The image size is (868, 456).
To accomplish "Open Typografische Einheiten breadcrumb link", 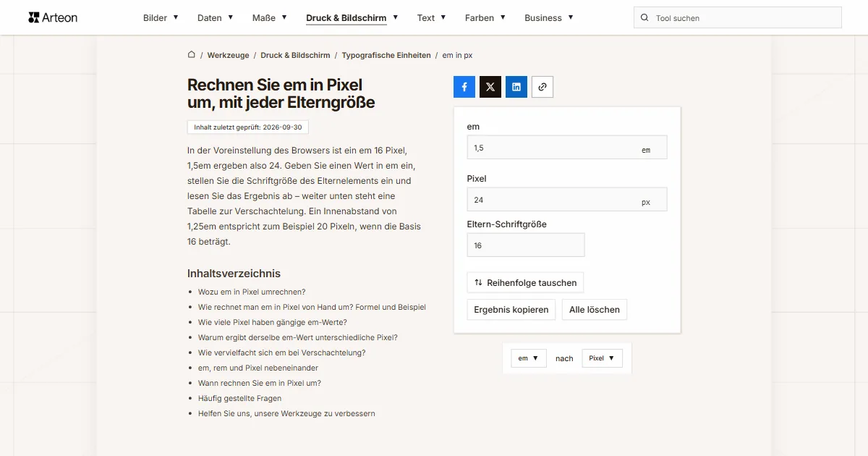I will (x=386, y=55).
